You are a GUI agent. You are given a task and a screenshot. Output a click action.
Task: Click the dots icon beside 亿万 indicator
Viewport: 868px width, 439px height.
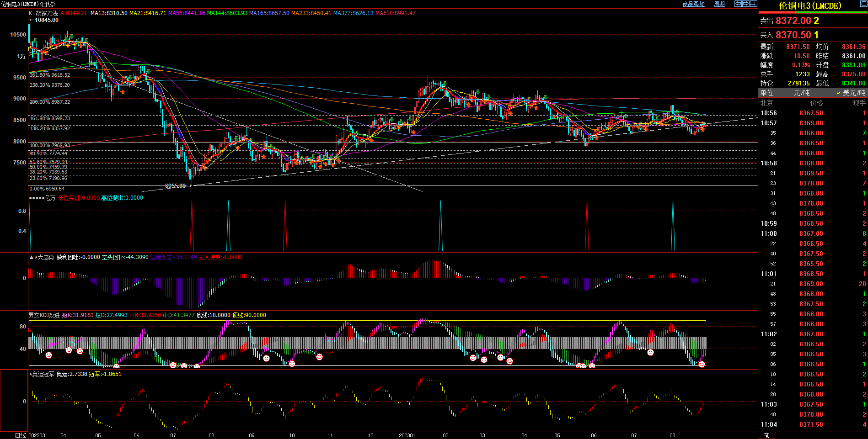pyautogui.click(x=36, y=198)
